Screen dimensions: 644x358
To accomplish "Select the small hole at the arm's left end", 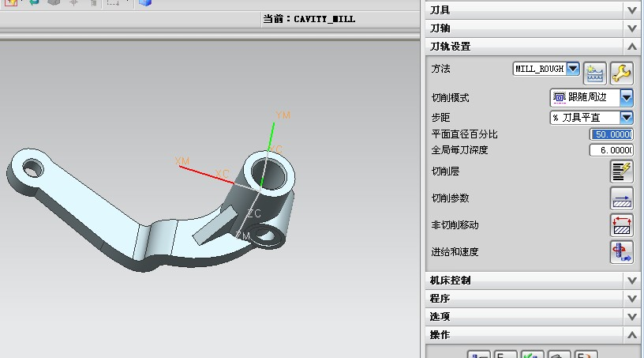I will (32, 168).
